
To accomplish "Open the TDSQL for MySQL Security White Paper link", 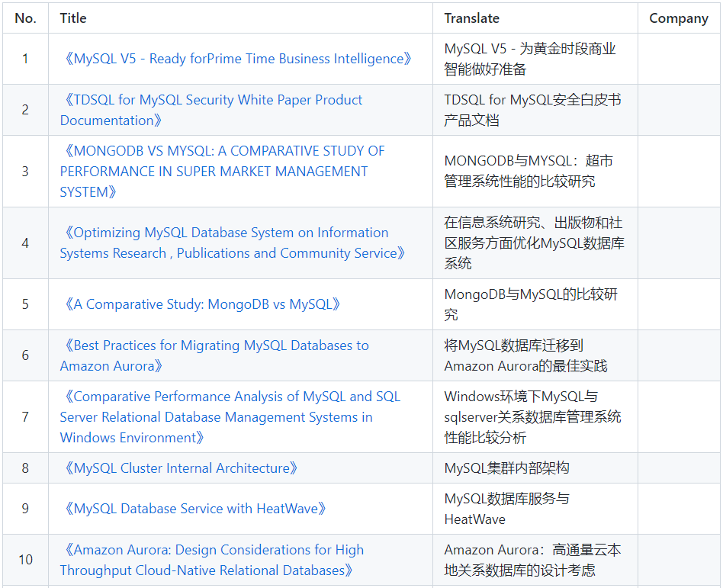I will 211,111.
